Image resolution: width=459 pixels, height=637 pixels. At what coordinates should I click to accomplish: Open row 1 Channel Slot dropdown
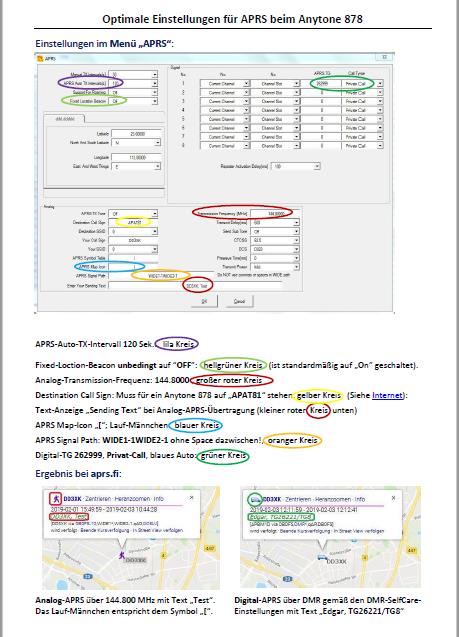[297, 84]
